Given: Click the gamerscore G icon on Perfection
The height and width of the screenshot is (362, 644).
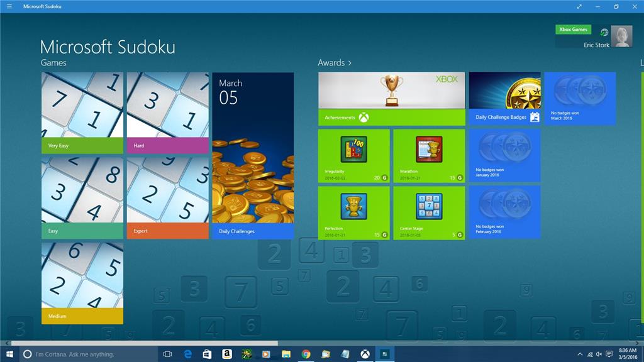Looking at the screenshot, I should tap(384, 235).
